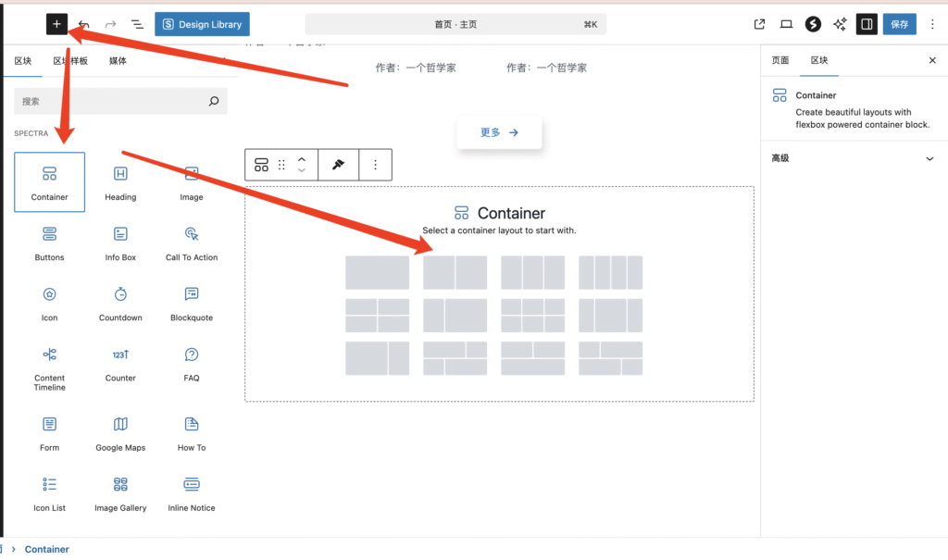
Task: Click the redo arrow icon
Action: tap(110, 25)
